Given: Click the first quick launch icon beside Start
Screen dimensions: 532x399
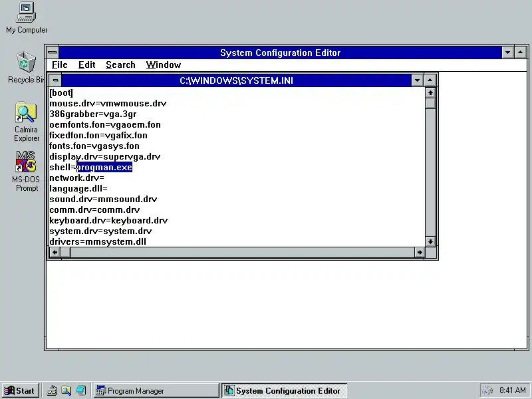Looking at the screenshot, I should click(52, 390).
